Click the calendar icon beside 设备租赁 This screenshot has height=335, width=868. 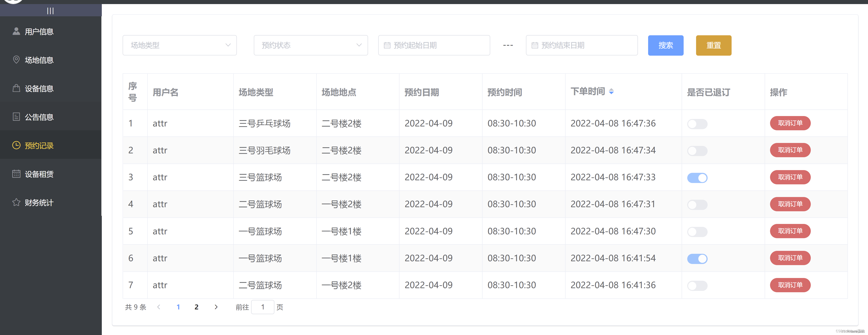coord(16,174)
